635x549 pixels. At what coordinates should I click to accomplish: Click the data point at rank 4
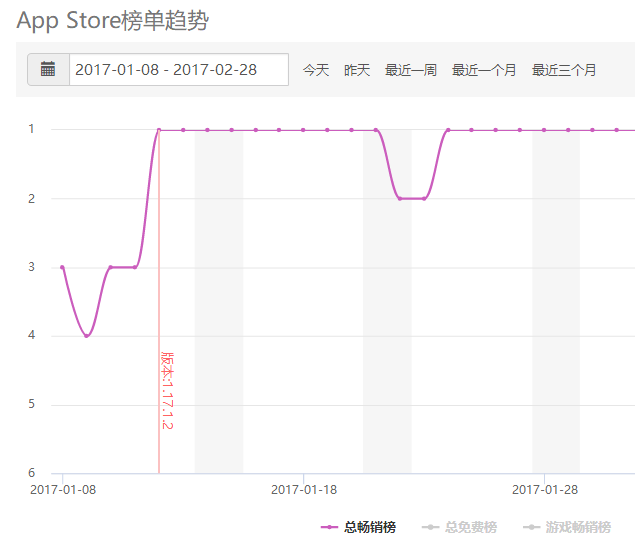coord(87,336)
